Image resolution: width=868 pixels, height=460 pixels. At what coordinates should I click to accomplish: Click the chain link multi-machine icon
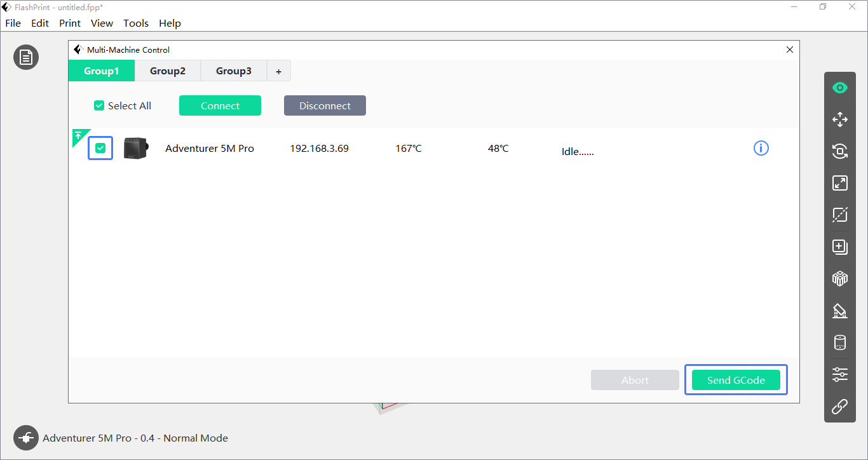pos(840,406)
